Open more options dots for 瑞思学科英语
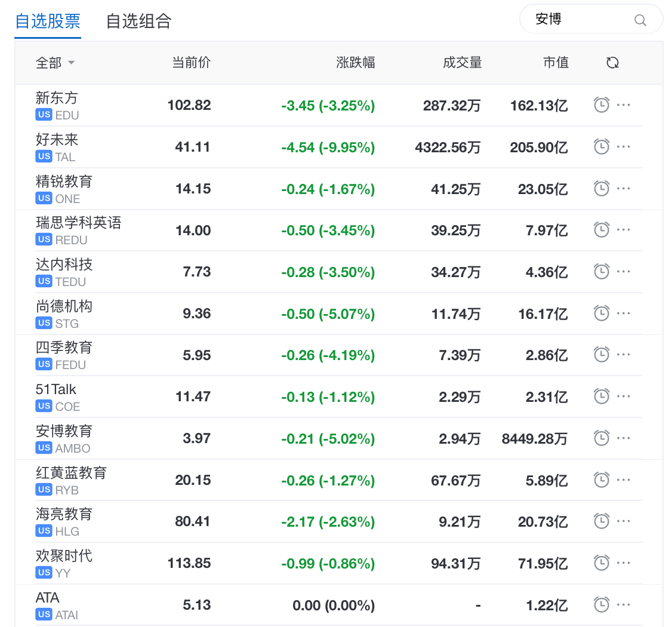 (x=623, y=230)
